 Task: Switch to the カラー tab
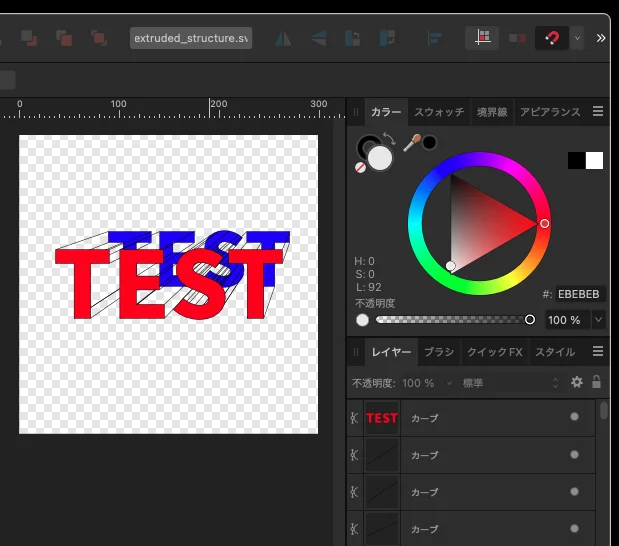(x=386, y=112)
